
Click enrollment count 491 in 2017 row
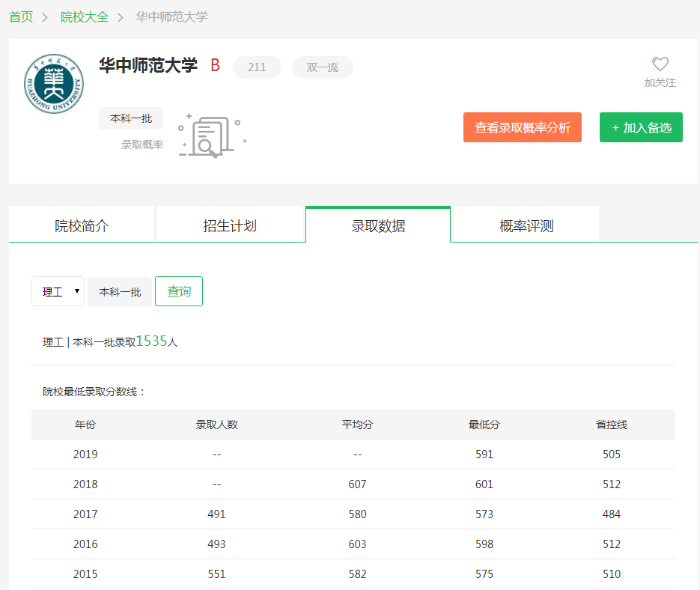[x=216, y=514]
